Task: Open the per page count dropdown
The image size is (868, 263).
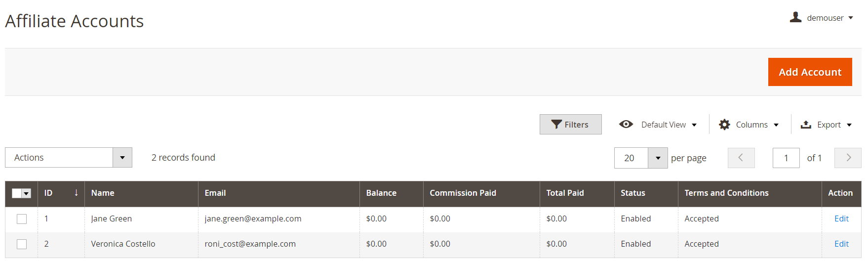Action: pos(658,158)
